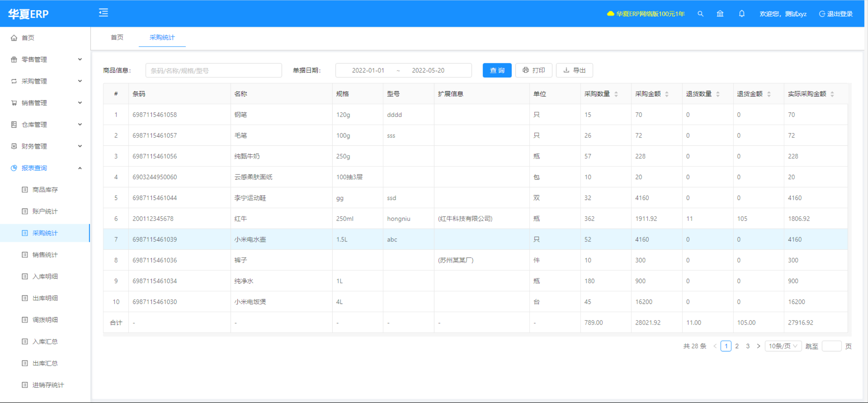Screen dimensions: 868x403
Task: Click the 云感柔肤面纸 name cell
Action: [x=281, y=177]
